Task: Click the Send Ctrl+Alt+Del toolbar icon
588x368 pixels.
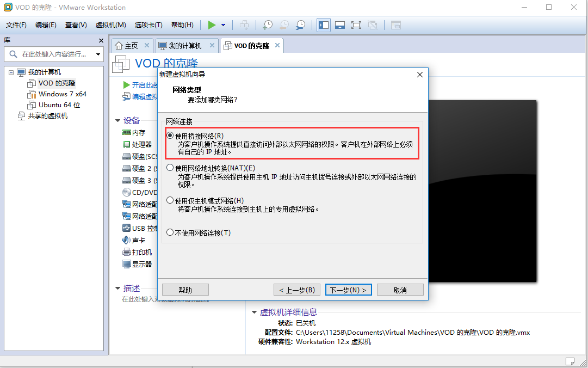Action: [244, 25]
